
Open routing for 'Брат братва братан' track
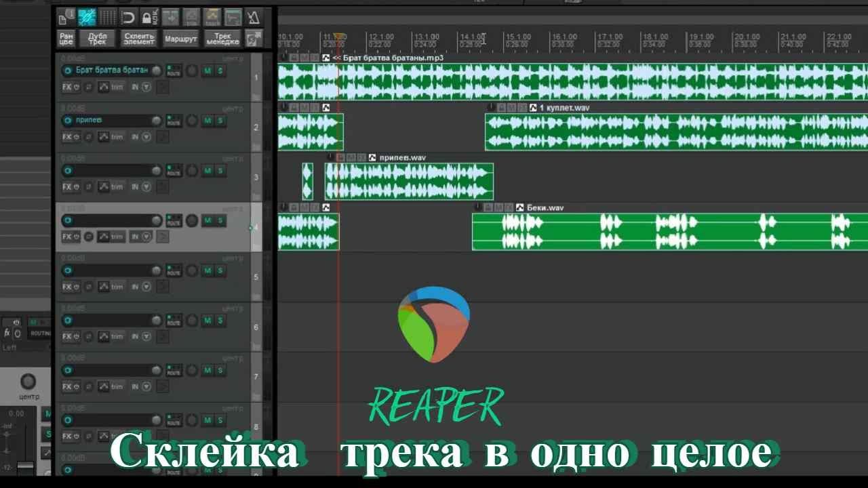coord(174,70)
